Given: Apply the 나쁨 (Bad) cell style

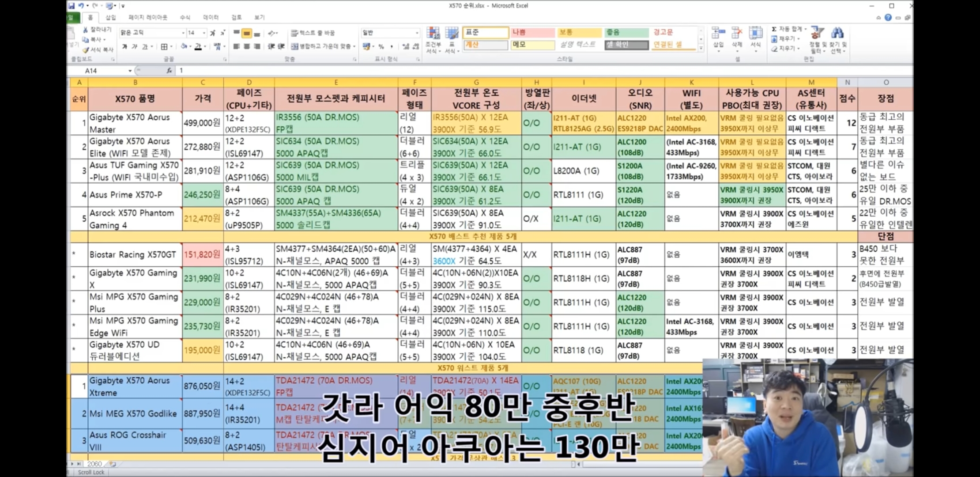Looking at the screenshot, I should click(x=532, y=32).
